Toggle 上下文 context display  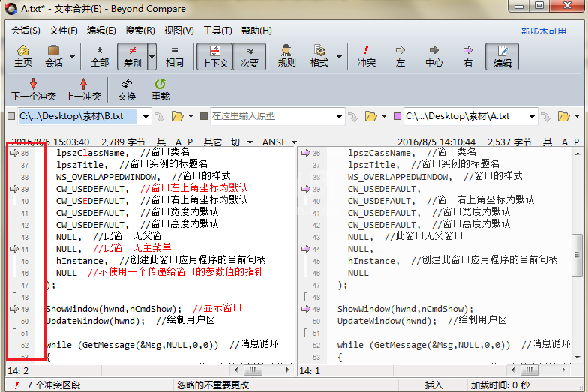pyautogui.click(x=214, y=56)
